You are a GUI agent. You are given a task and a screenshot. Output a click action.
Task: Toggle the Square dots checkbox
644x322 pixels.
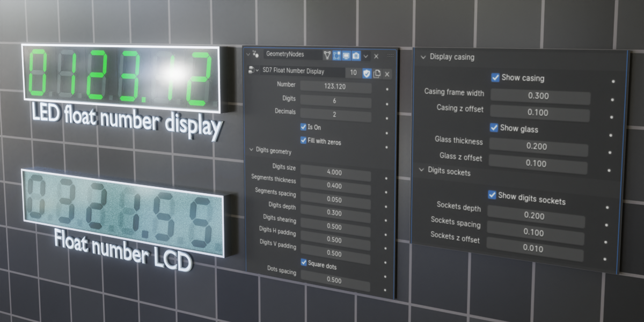pyautogui.click(x=304, y=264)
